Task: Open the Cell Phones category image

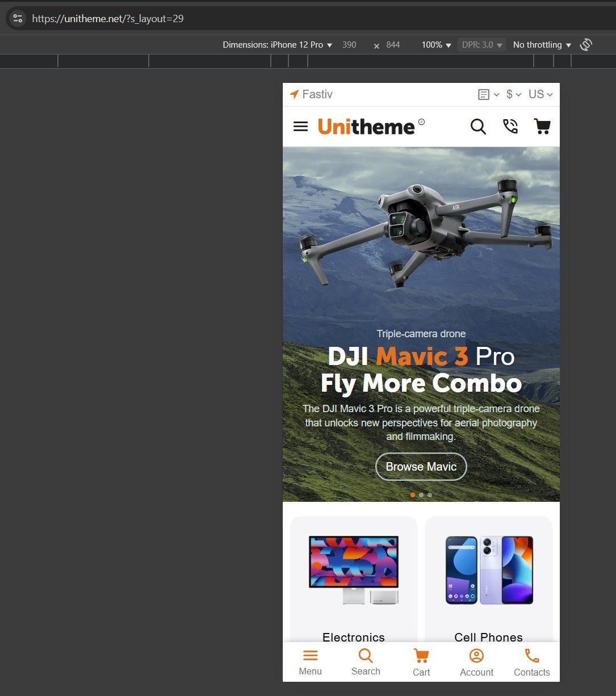Action: coord(489,570)
